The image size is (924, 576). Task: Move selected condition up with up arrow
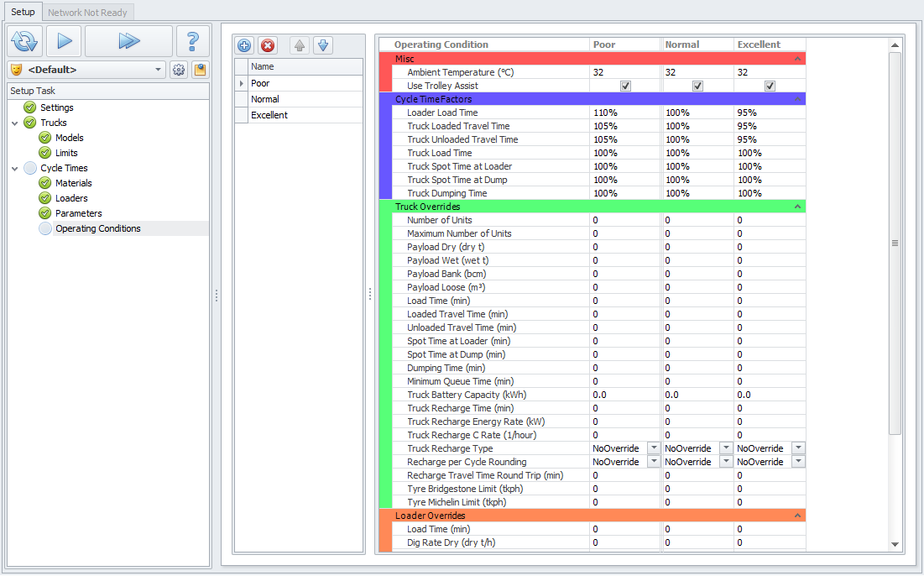click(300, 45)
